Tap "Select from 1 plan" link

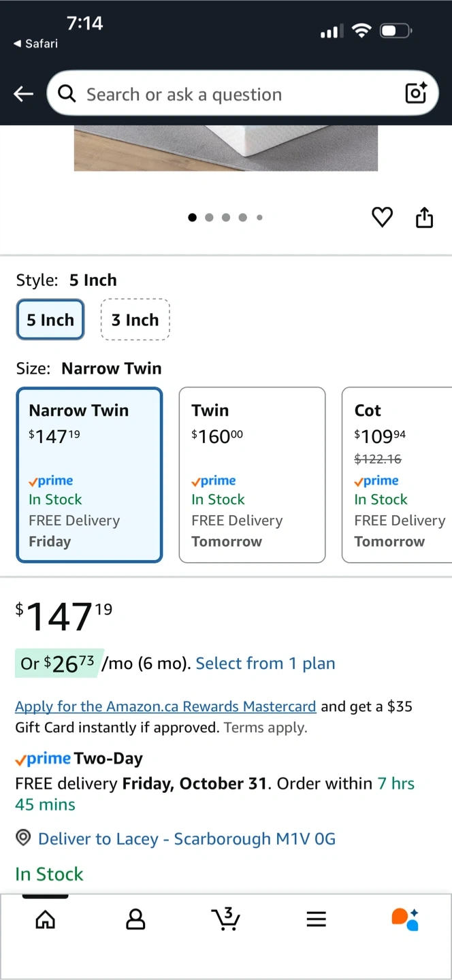point(265,664)
